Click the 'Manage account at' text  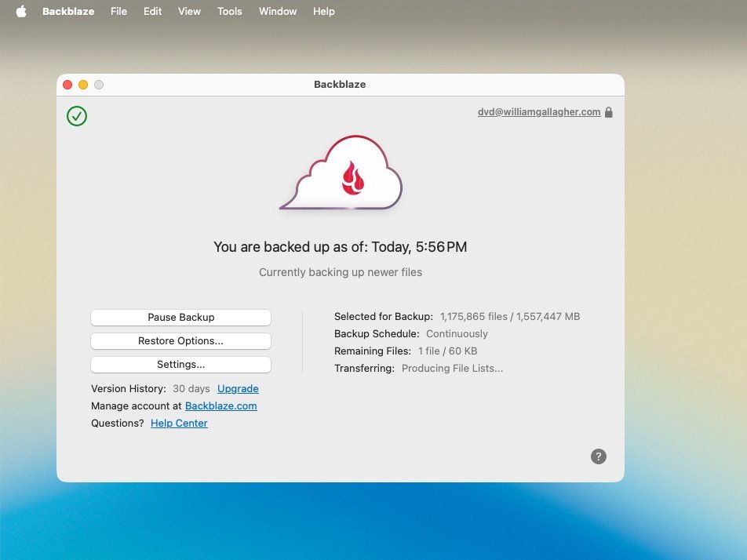pos(137,405)
